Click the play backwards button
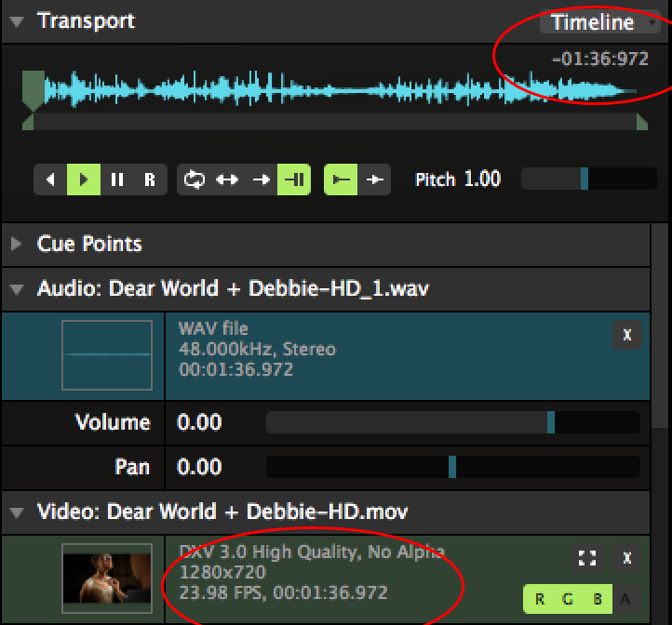This screenshot has height=625, width=672. pyautogui.click(x=50, y=180)
